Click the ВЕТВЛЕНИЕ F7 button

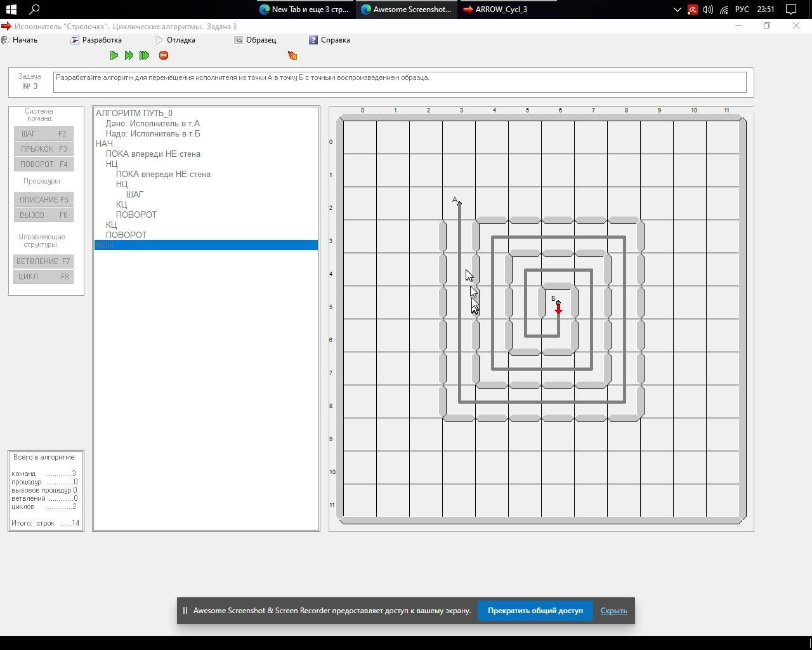(43, 262)
